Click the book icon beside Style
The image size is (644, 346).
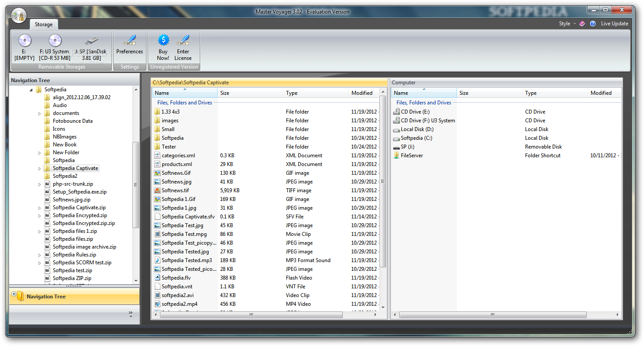pyautogui.click(x=582, y=24)
